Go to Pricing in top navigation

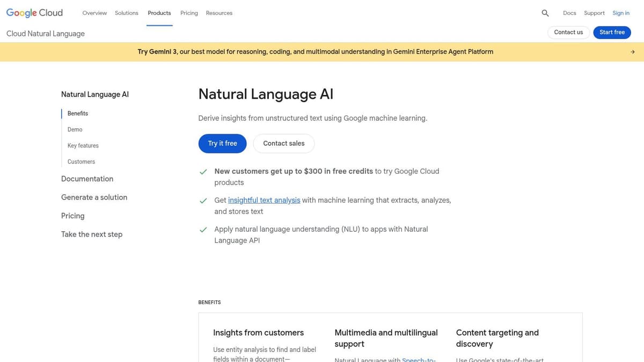[189, 13]
